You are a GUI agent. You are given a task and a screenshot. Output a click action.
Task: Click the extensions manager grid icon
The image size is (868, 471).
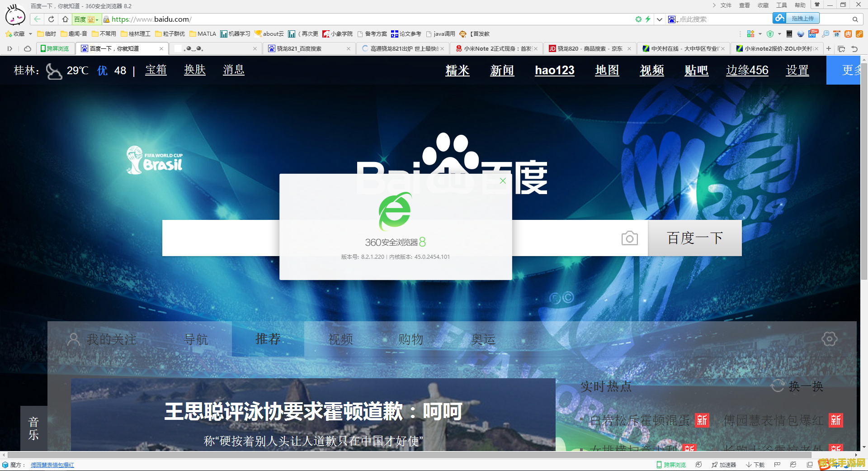(x=750, y=34)
